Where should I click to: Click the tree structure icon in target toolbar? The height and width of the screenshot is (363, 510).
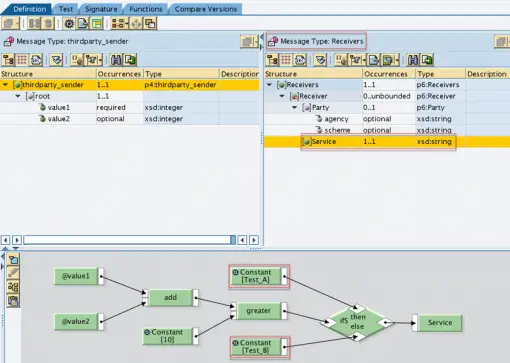point(272,60)
